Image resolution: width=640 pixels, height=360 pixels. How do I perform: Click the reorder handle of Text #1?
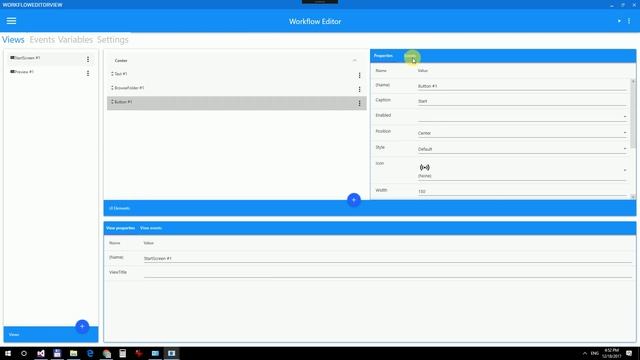(x=112, y=74)
